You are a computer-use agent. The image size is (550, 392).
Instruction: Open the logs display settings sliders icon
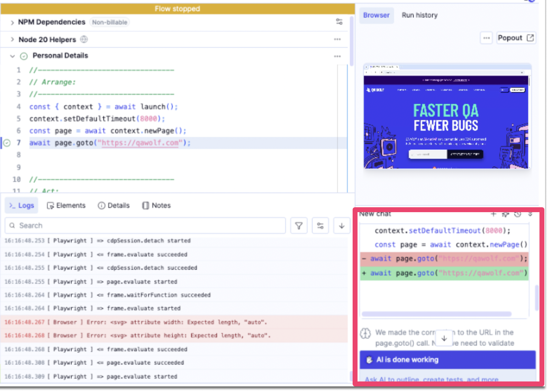click(320, 226)
